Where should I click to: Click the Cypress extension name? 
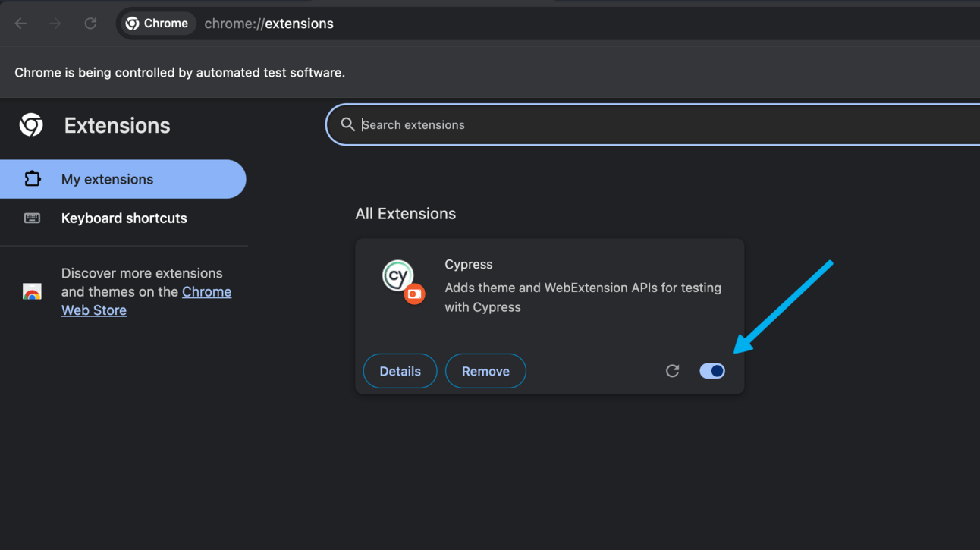click(x=468, y=264)
